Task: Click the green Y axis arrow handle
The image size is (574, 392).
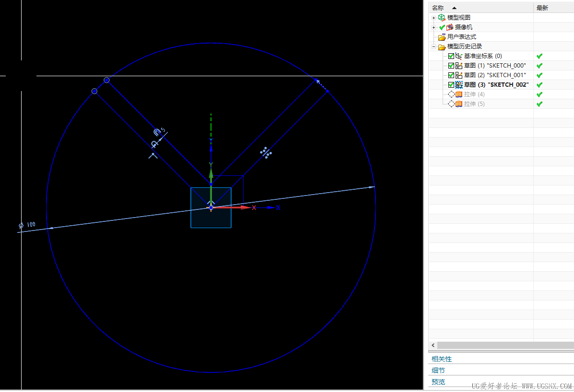Action: pyautogui.click(x=211, y=173)
